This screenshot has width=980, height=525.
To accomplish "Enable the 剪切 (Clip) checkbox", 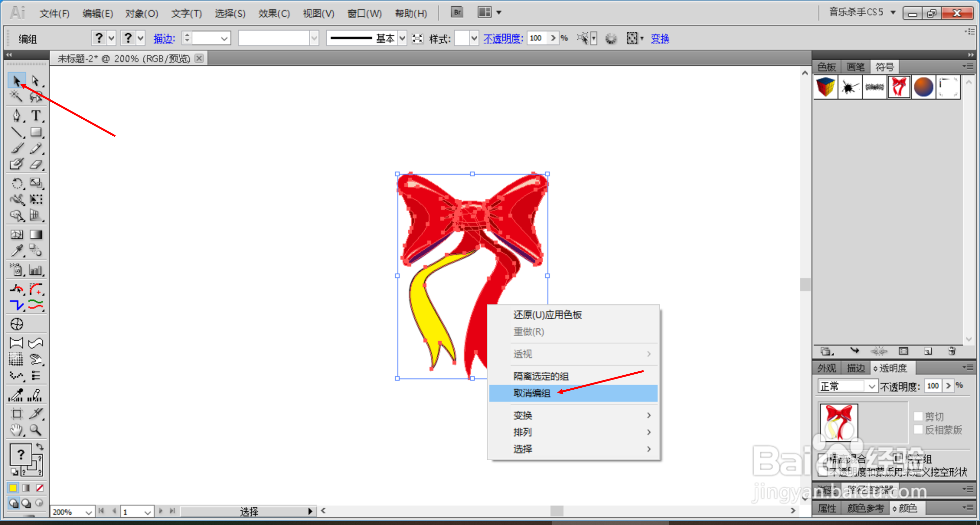I will click(918, 416).
